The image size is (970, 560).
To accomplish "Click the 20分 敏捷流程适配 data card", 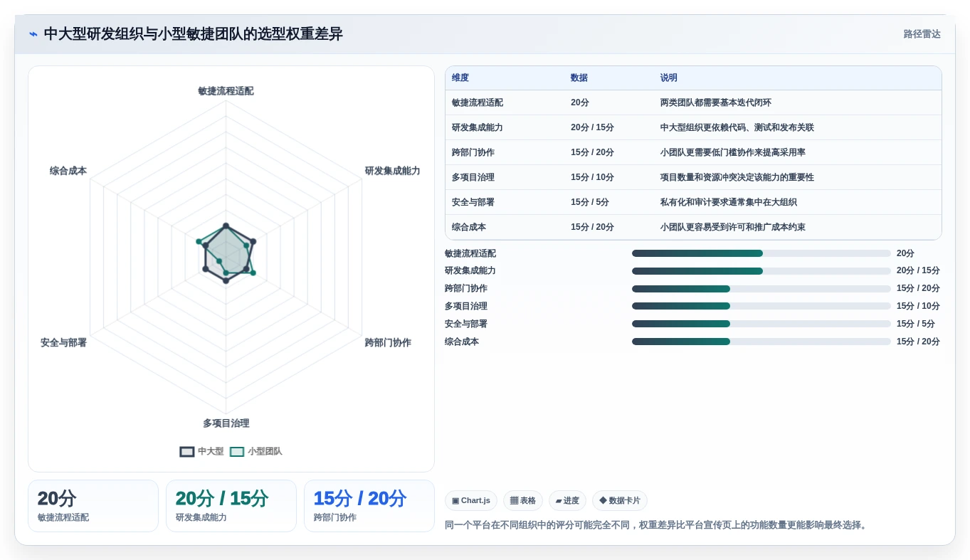I will click(93, 506).
